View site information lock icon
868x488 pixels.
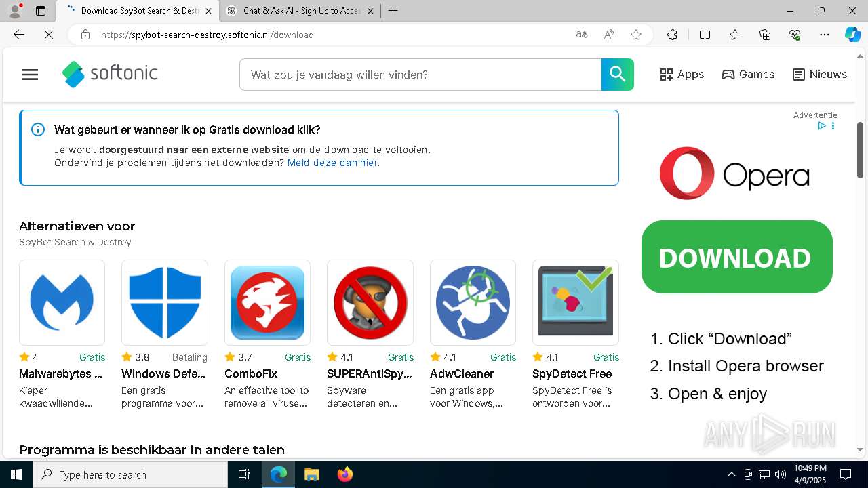click(x=85, y=35)
